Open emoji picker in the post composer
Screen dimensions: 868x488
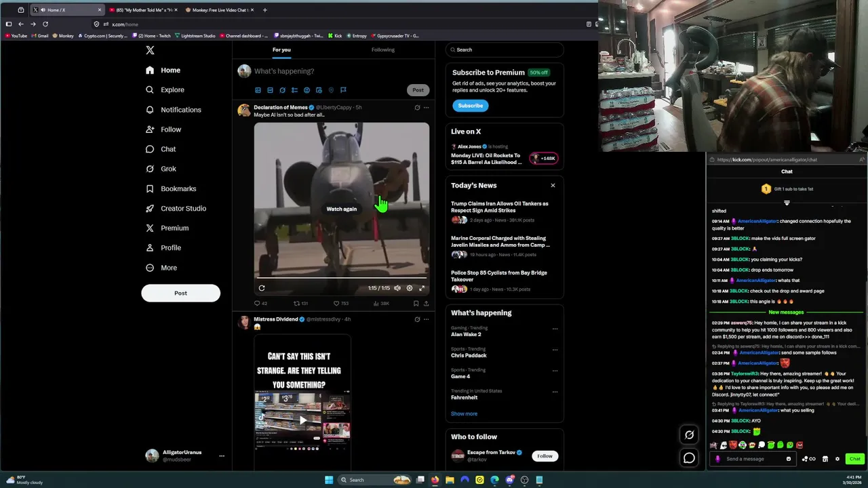click(x=307, y=90)
